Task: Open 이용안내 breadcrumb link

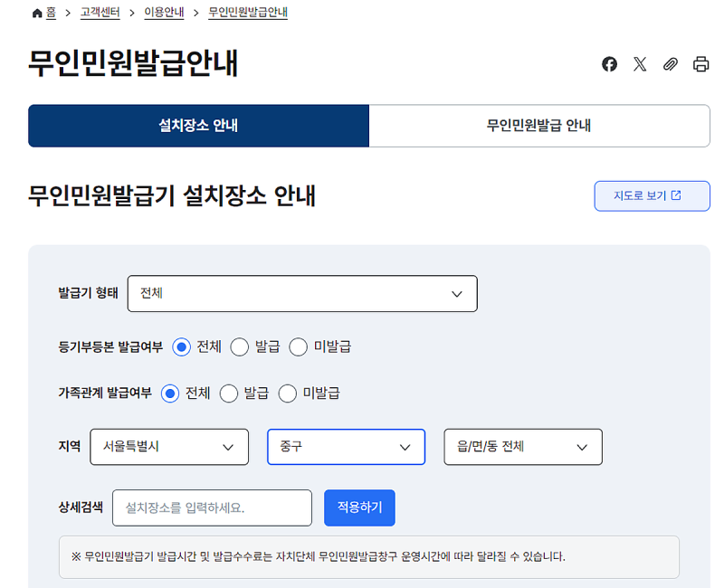Action: point(164,13)
